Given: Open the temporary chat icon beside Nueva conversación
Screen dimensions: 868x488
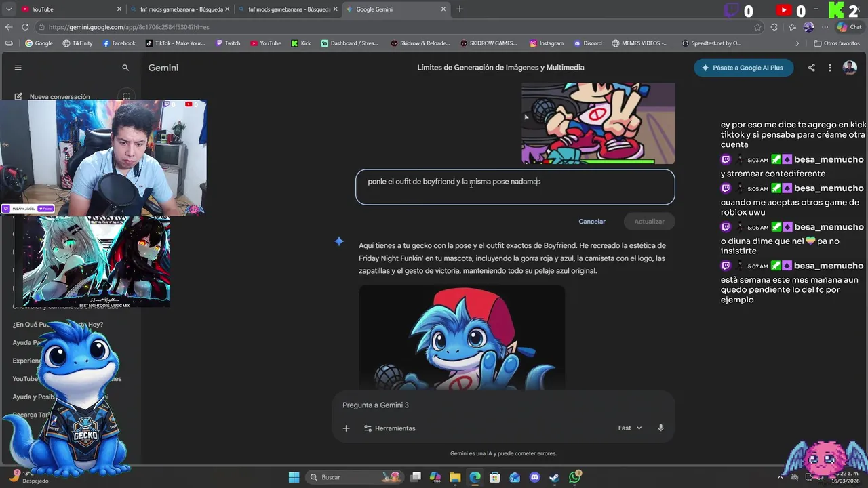Looking at the screenshot, I should (x=126, y=96).
